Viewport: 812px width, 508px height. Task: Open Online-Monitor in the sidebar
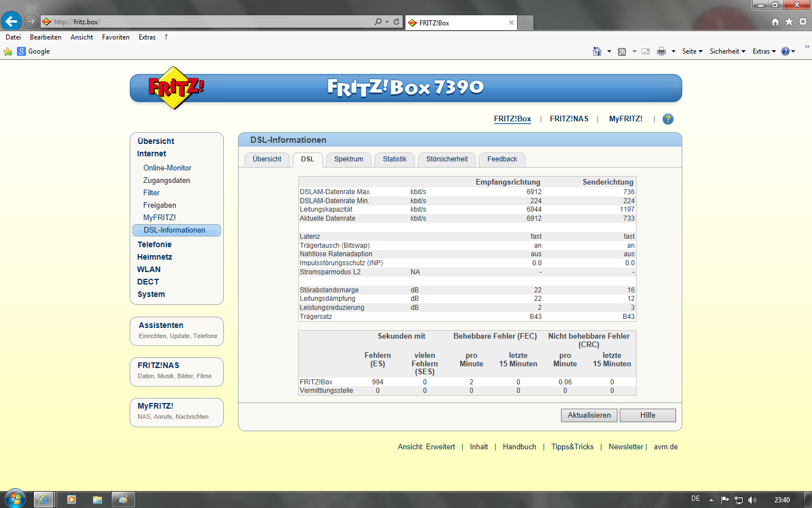[x=167, y=168]
